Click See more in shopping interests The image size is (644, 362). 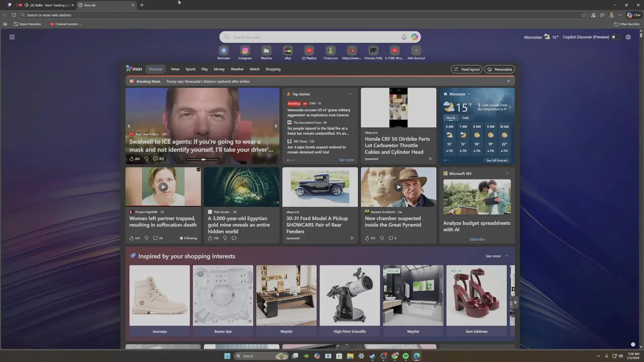493,256
